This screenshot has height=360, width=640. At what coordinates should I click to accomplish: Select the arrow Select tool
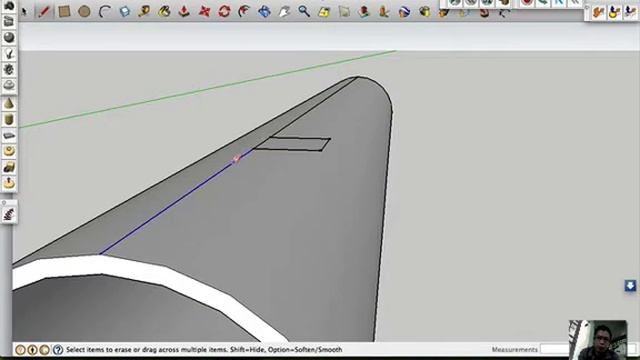(x=24, y=11)
